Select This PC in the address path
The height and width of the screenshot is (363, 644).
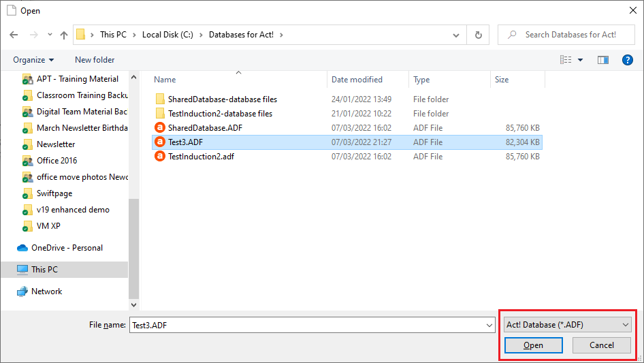pos(113,35)
